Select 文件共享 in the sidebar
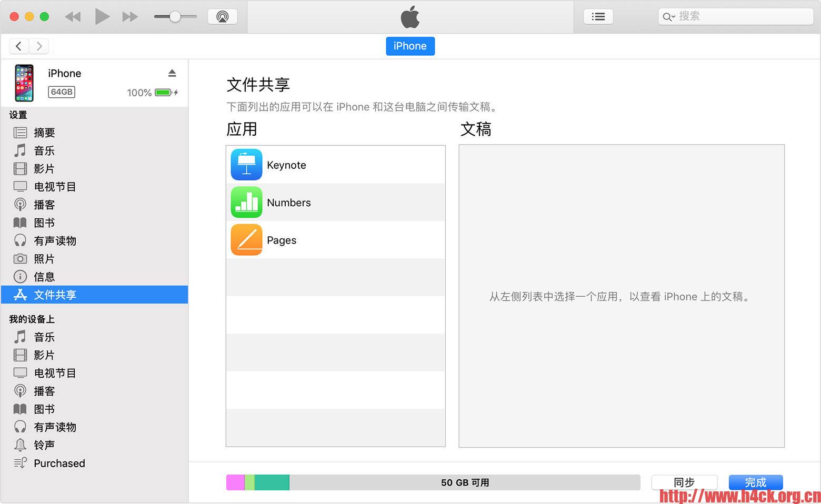This screenshot has width=821, height=504. pyautogui.click(x=94, y=295)
